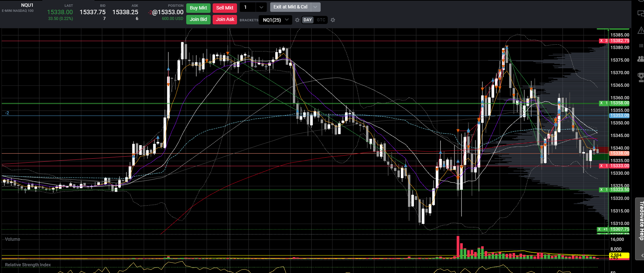Click the bid price 15337.75

(x=92, y=12)
